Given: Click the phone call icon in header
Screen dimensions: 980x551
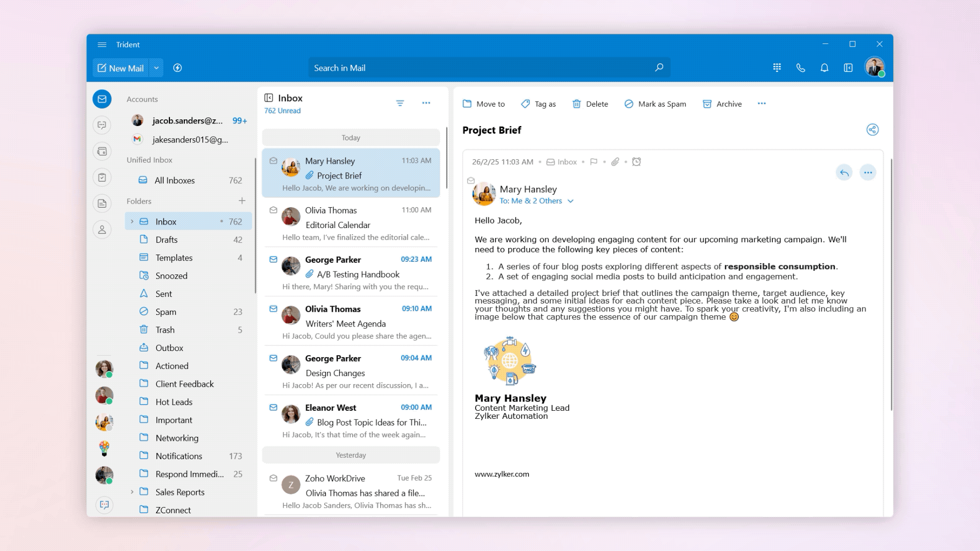Looking at the screenshot, I should [800, 68].
